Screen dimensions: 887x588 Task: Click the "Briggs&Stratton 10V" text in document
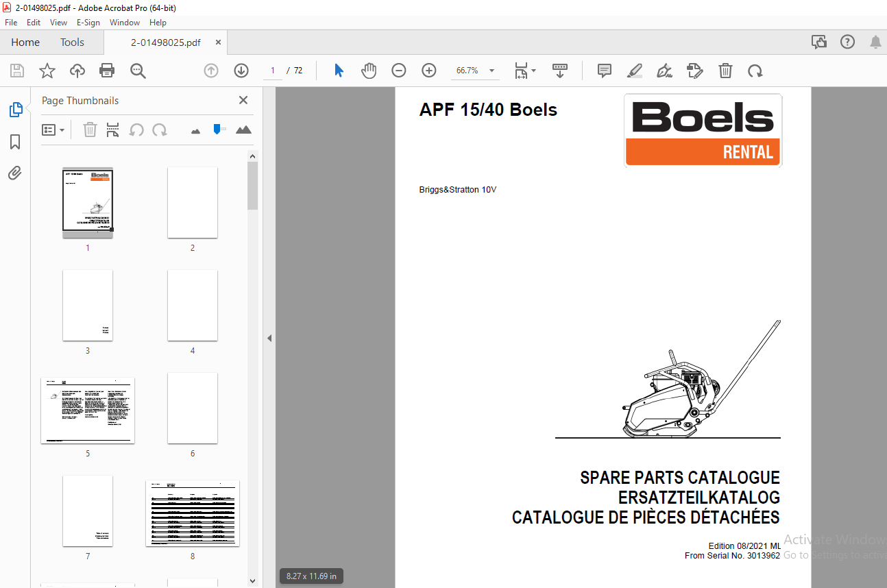point(458,190)
